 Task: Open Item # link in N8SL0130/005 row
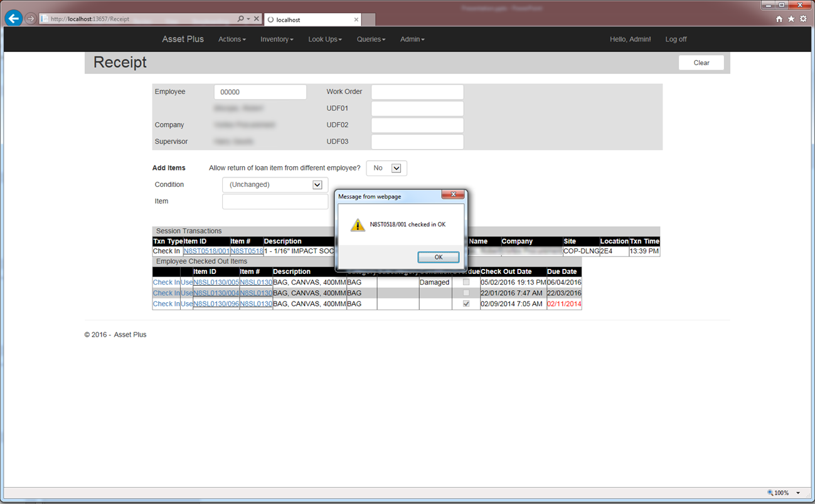[256, 282]
